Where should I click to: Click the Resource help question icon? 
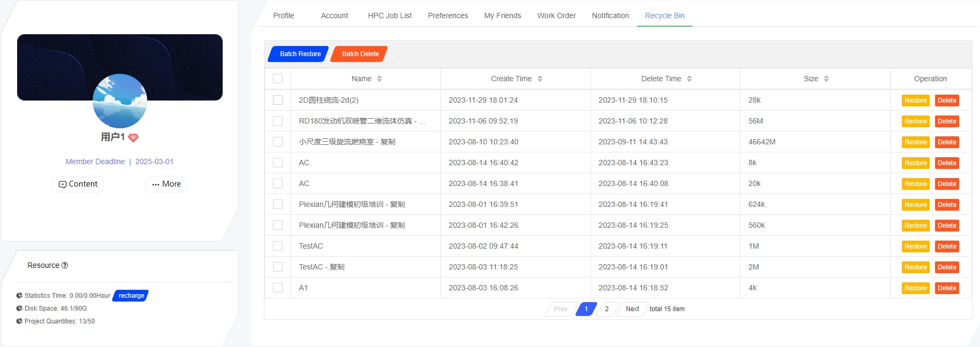(x=65, y=265)
